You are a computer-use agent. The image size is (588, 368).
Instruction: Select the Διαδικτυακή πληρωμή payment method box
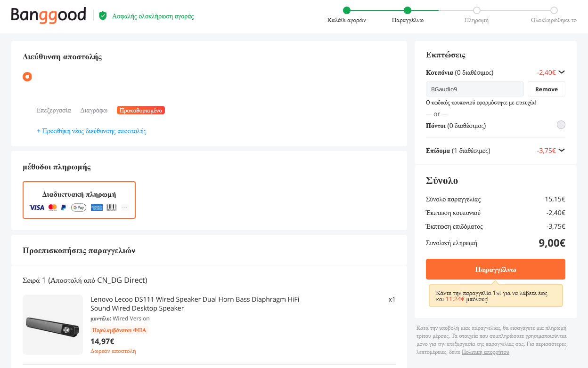[79, 200]
